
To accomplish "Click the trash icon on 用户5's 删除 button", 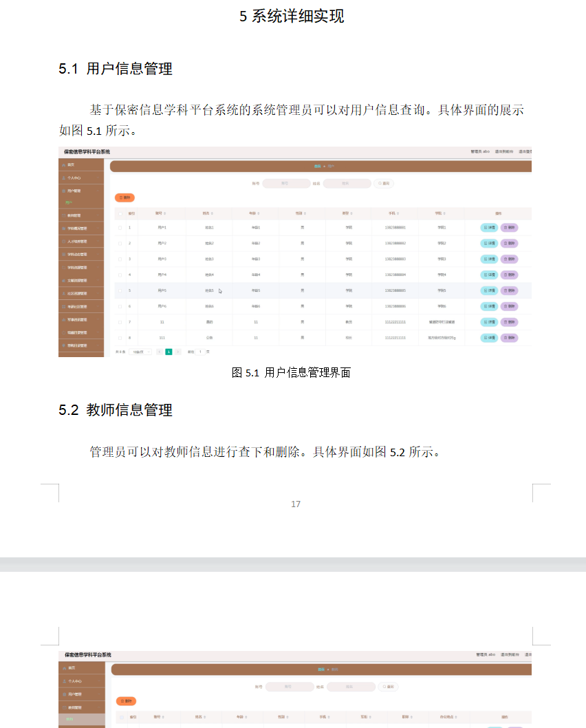I will (x=504, y=292).
